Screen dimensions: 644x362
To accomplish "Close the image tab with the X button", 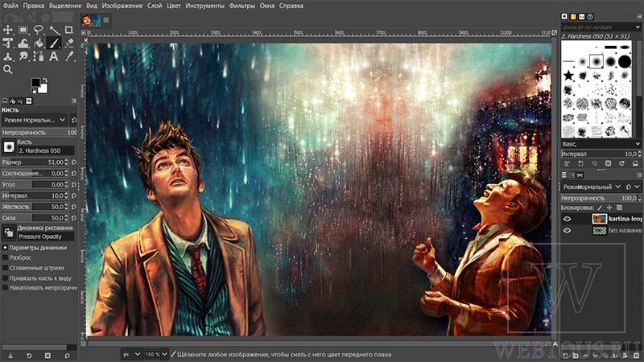I will (x=106, y=20).
